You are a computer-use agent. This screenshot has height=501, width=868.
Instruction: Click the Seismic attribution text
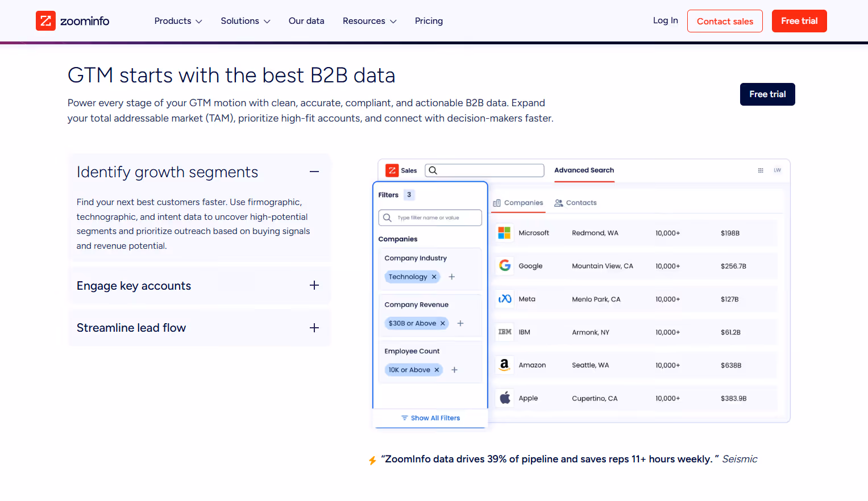(740, 459)
